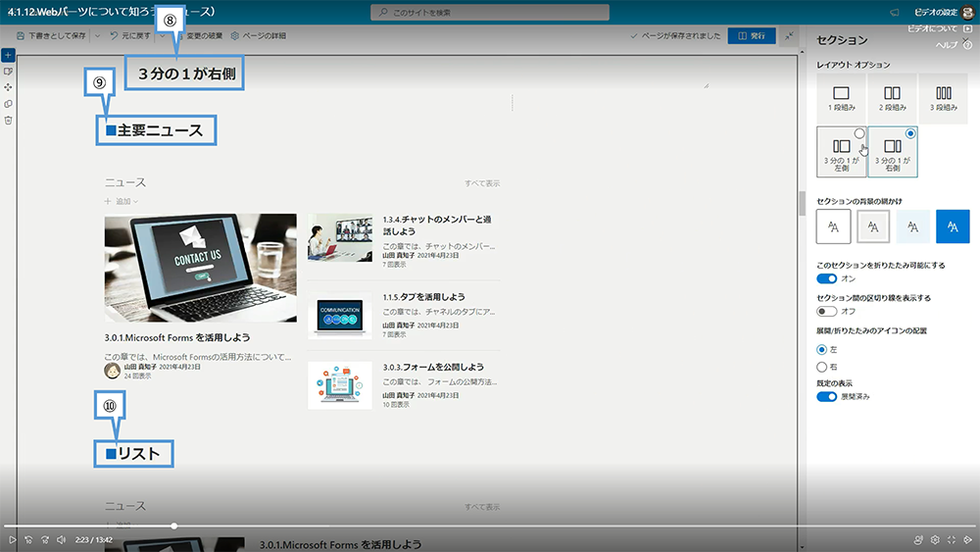The height and width of the screenshot is (552, 980).
Task: Open 1.1.5.タブを活用しよう article
Action: coord(423,297)
